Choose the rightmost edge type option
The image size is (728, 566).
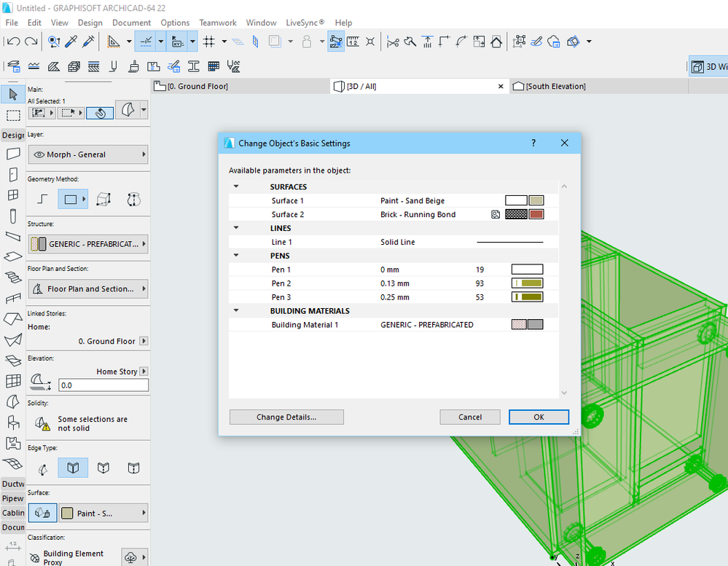(133, 468)
